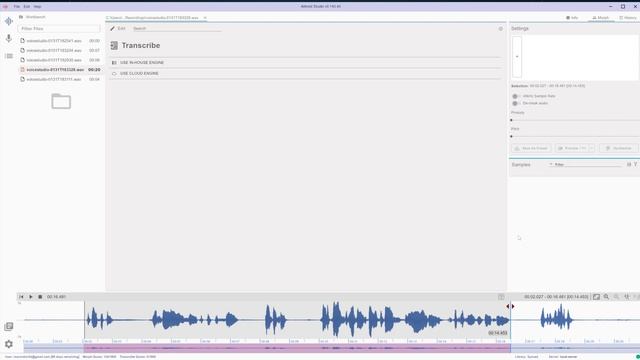
Task: Click the Edit button above Transcribe
Action: [x=118, y=29]
